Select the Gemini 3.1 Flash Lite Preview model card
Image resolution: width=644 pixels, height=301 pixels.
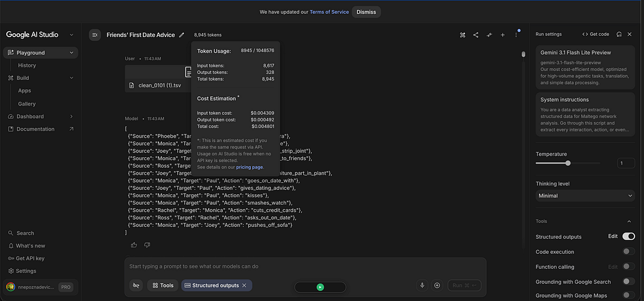586,67
